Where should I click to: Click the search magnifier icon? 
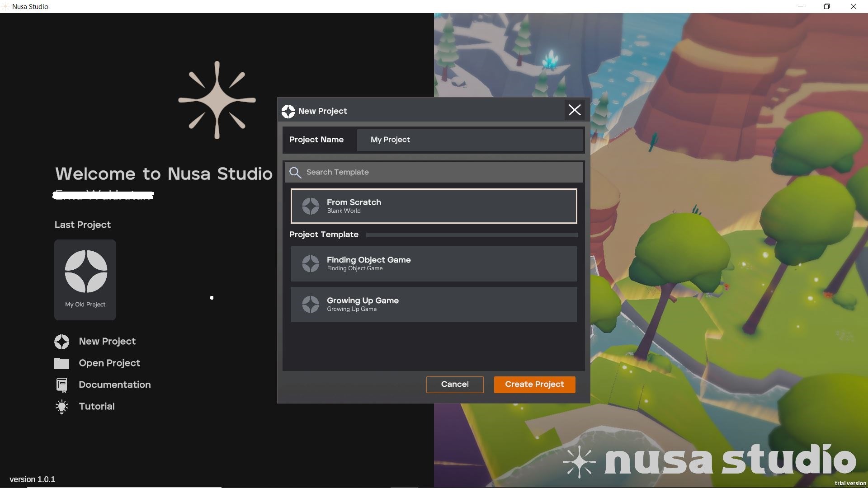point(295,173)
